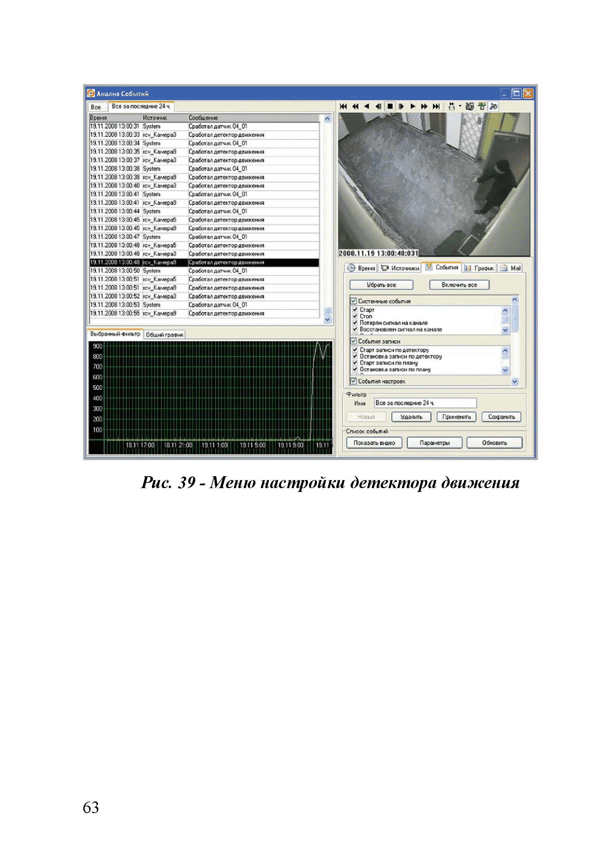Click the Применить filter button

(456, 417)
